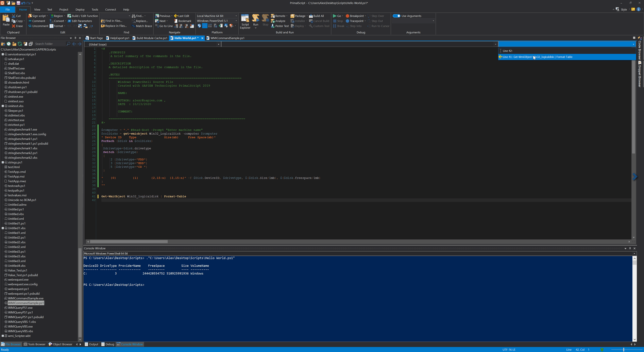Open the Global Scope dropdown
The image size is (644, 352).
153,44
